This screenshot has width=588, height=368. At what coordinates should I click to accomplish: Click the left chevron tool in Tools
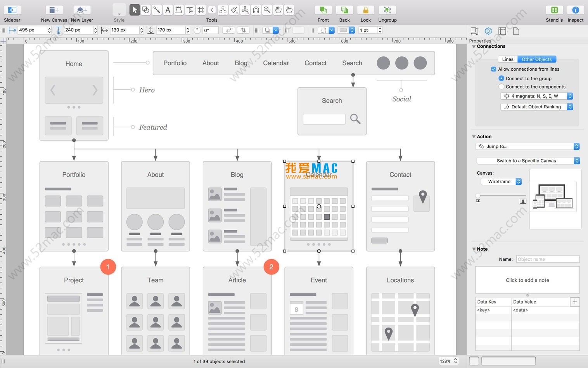[212, 10]
